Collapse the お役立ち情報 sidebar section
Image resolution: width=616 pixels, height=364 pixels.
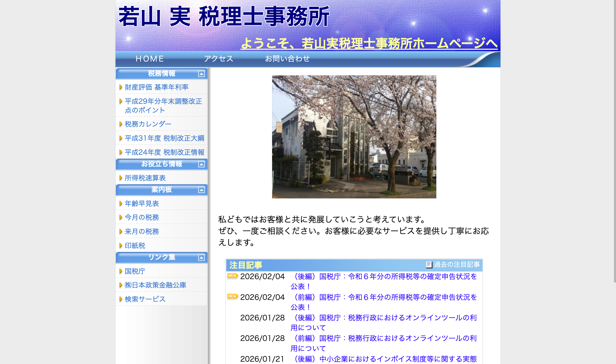click(x=201, y=164)
